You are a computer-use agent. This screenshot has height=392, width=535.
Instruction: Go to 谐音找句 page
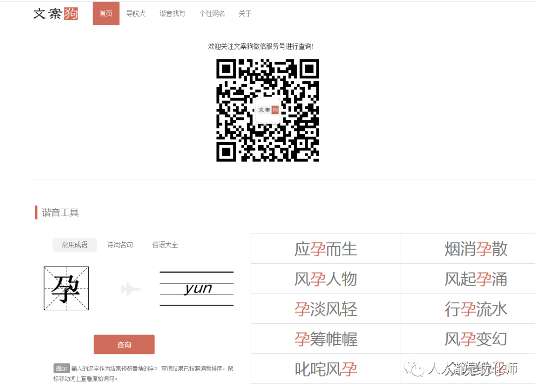[x=173, y=14]
